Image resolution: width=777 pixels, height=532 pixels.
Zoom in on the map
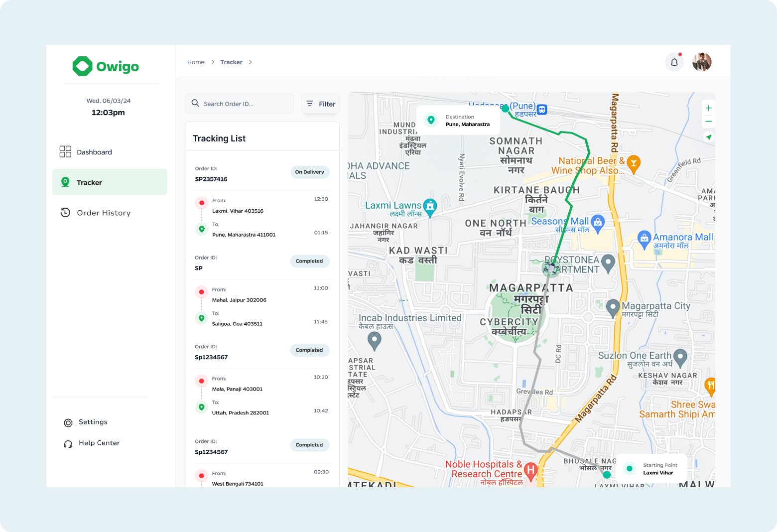pyautogui.click(x=708, y=108)
